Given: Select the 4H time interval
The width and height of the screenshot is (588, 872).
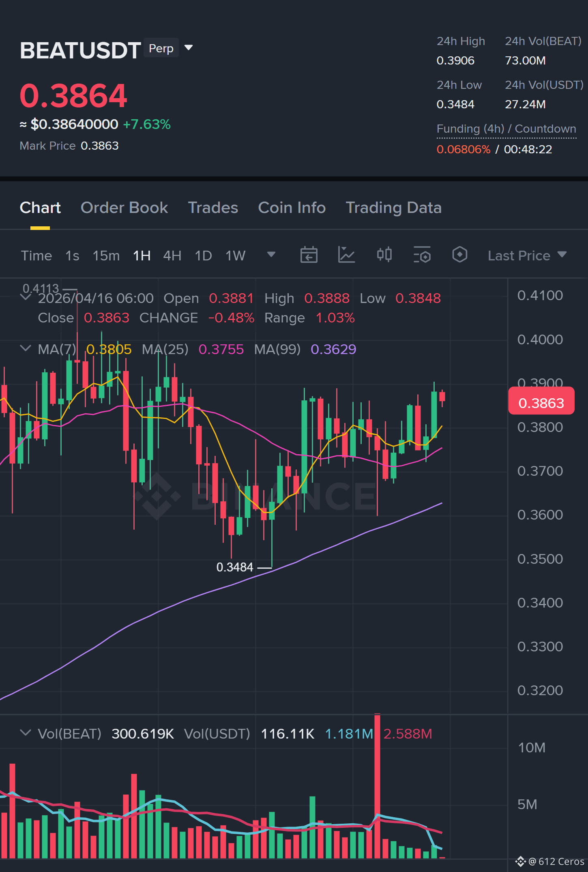Looking at the screenshot, I should click(172, 256).
